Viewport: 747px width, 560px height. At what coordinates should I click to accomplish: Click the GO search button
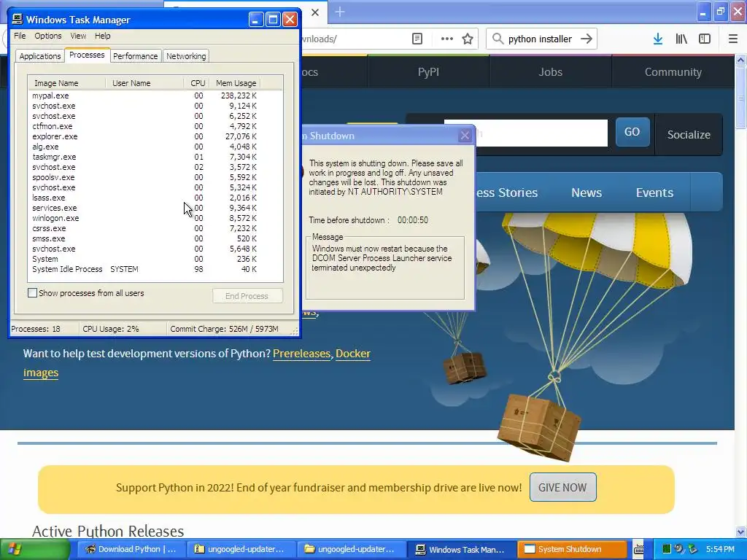click(632, 132)
